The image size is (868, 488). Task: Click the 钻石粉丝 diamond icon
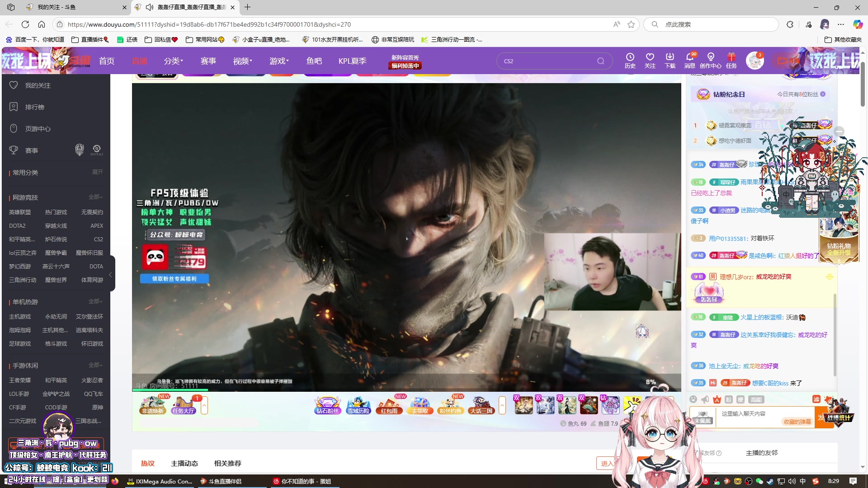point(327,405)
